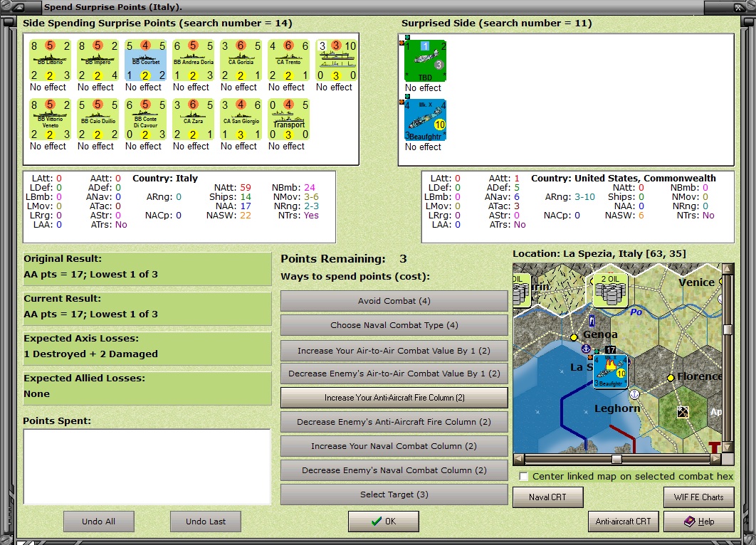Click inside the Points Spent list box

pos(147,467)
